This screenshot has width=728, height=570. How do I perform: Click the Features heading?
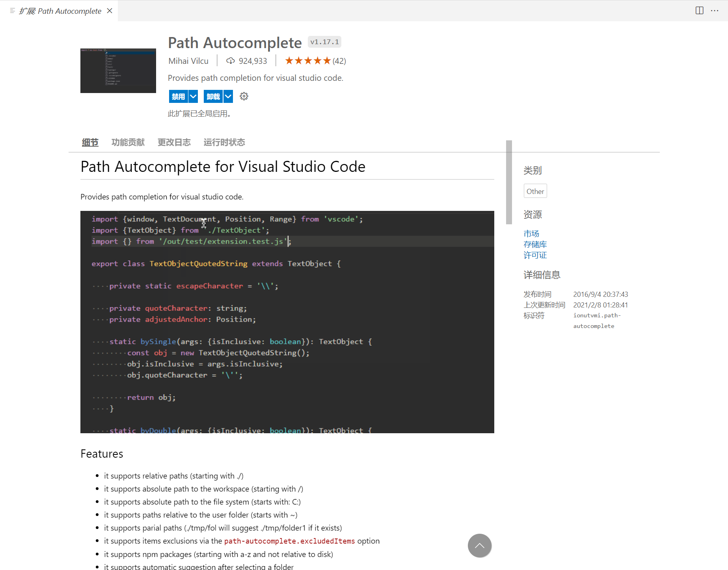point(102,454)
